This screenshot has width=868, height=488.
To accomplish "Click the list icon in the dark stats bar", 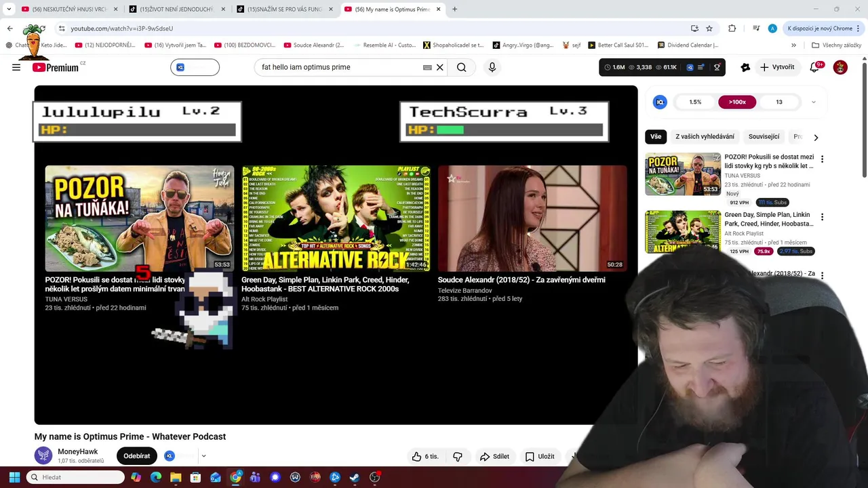I will (x=701, y=67).
